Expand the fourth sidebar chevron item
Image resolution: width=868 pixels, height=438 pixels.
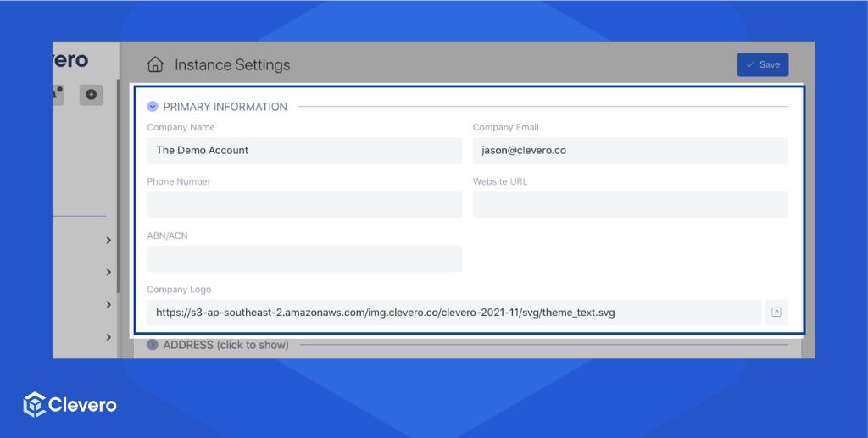coord(108,337)
